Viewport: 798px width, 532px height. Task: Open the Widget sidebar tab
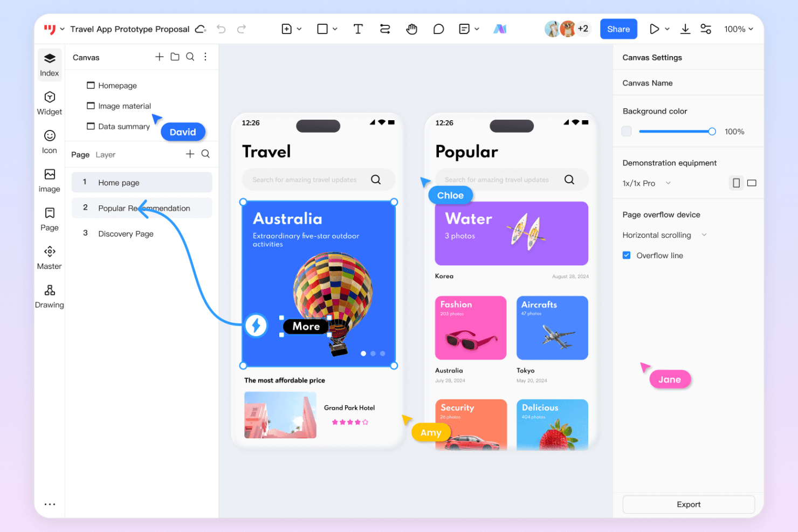50,103
